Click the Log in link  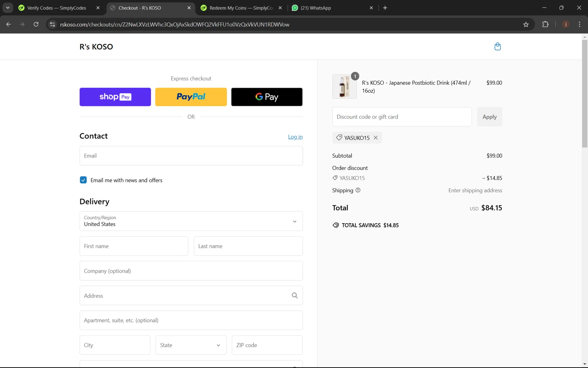[295, 137]
